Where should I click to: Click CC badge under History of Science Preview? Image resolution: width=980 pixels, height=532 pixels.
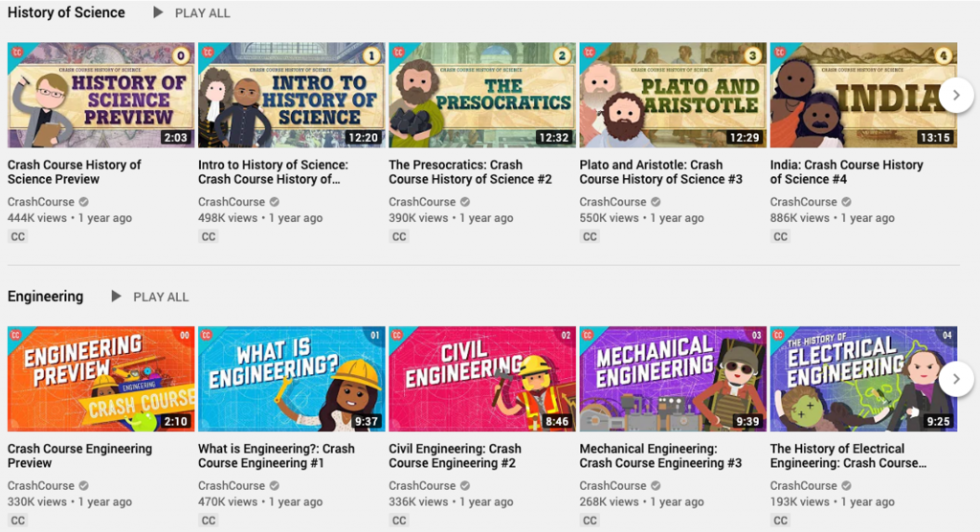pos(17,237)
